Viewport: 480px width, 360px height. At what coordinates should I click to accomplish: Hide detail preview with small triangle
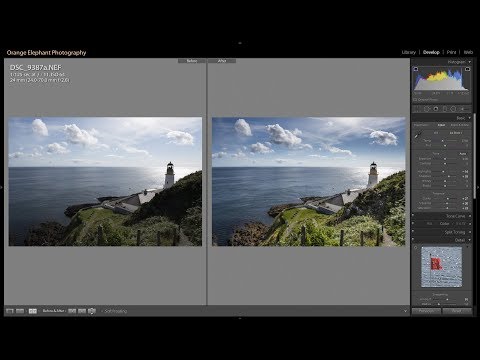(468, 247)
